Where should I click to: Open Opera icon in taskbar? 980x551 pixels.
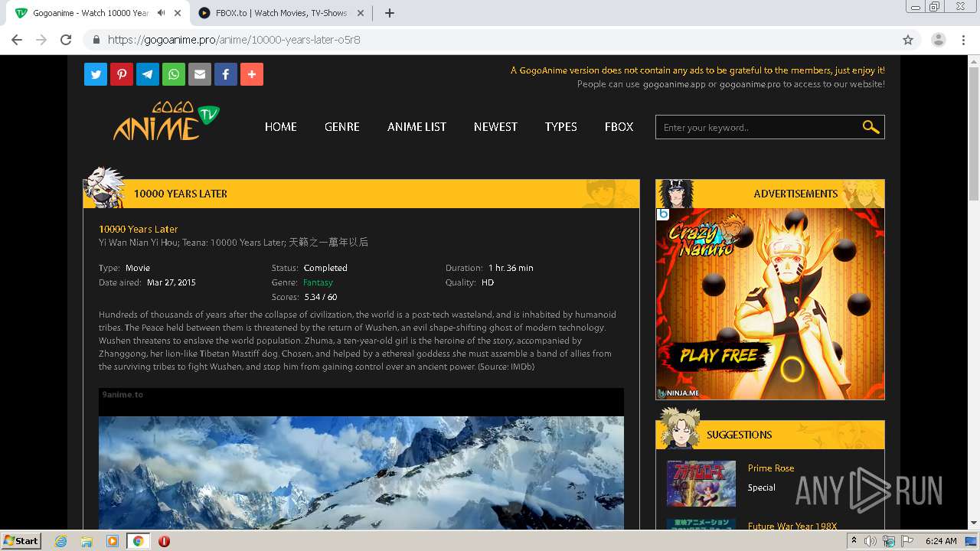tap(164, 541)
